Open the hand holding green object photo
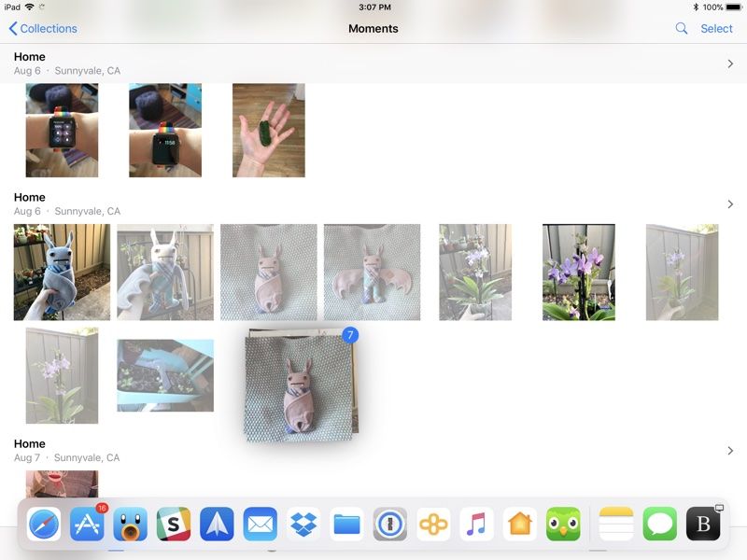This screenshot has height=560, width=747. (268, 131)
